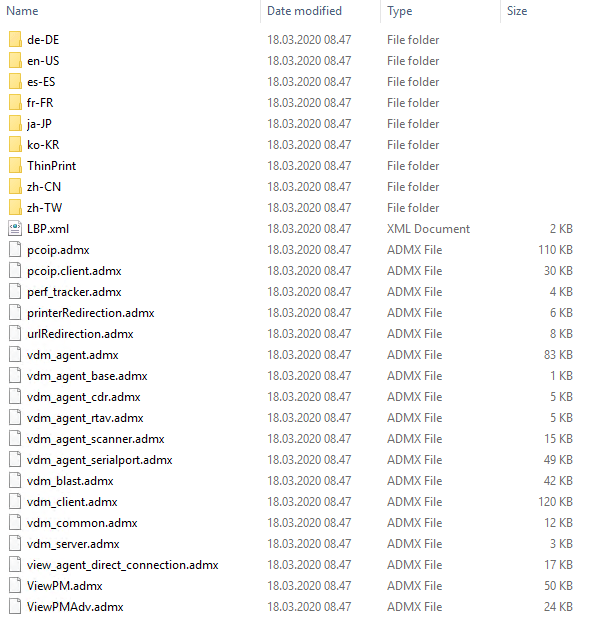The height and width of the screenshot is (621, 589).
Task: Click the XML Document type cell
Action: pos(429,229)
